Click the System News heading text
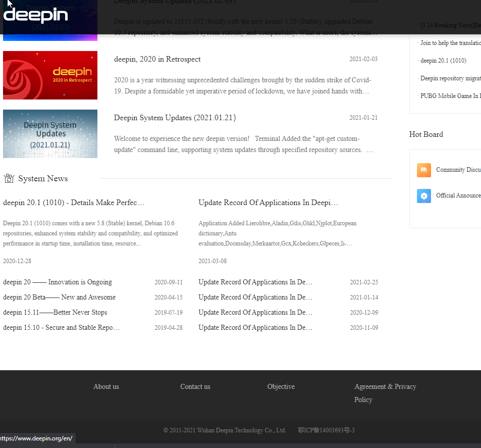 click(x=43, y=179)
